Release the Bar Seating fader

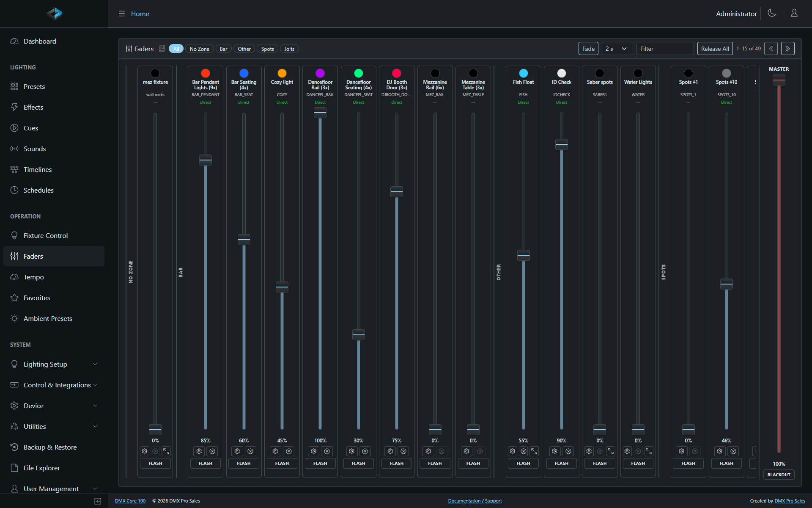[x=250, y=451]
